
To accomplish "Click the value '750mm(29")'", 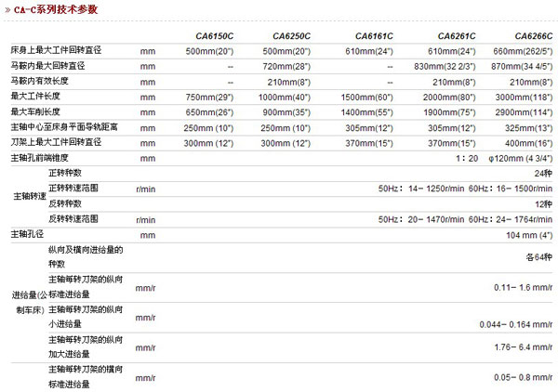I will [x=209, y=98].
